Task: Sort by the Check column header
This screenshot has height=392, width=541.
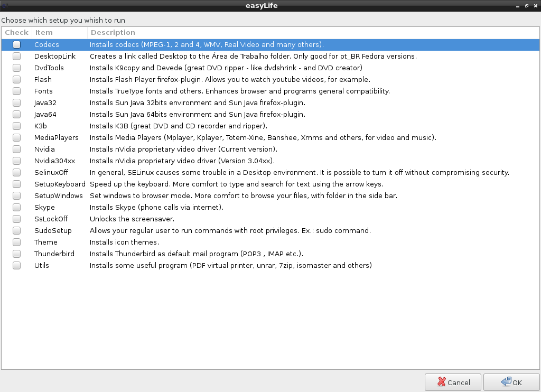Action: (16, 32)
